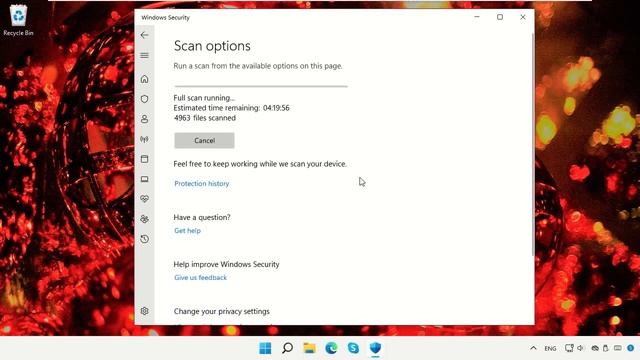Click Windows Security shield on taskbar
Viewport: 640px width, 360px height.
(x=376, y=348)
